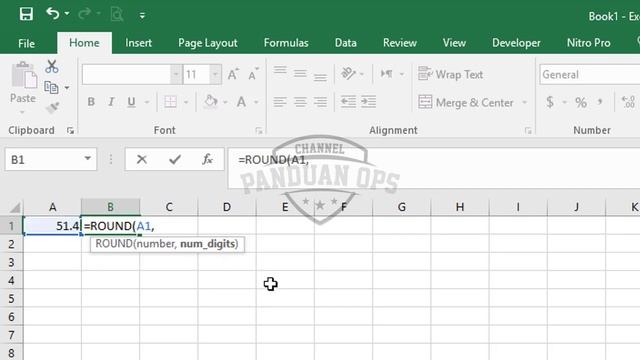Click the Comma Style icon

600,102
